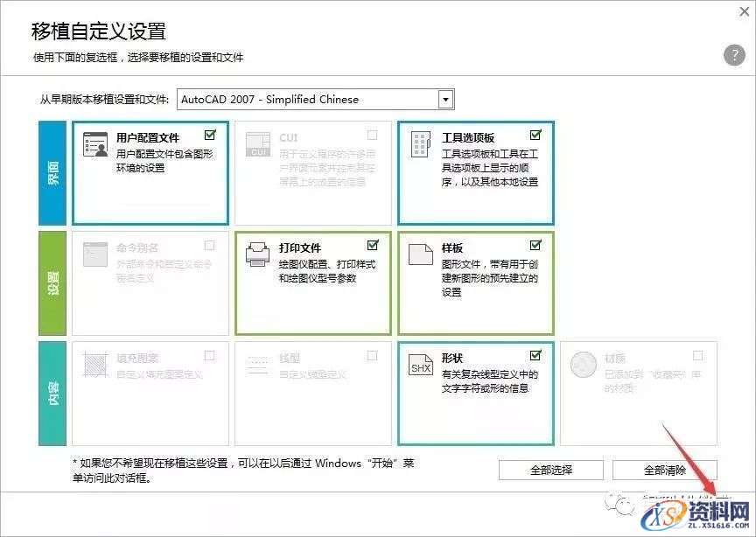Disable the 样板 checkbox

pos(535,244)
